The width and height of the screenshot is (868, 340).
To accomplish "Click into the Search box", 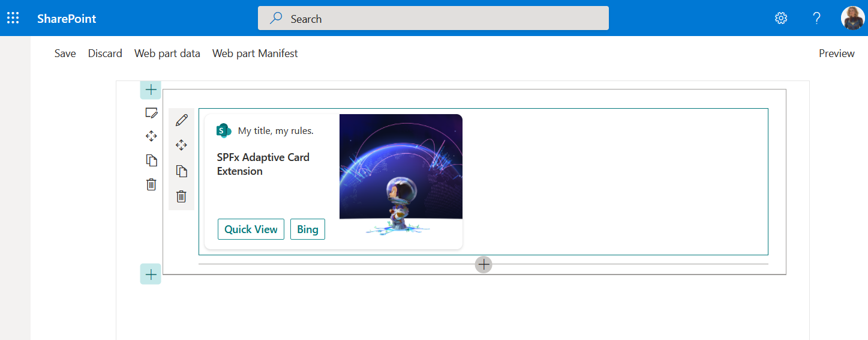I will point(433,19).
